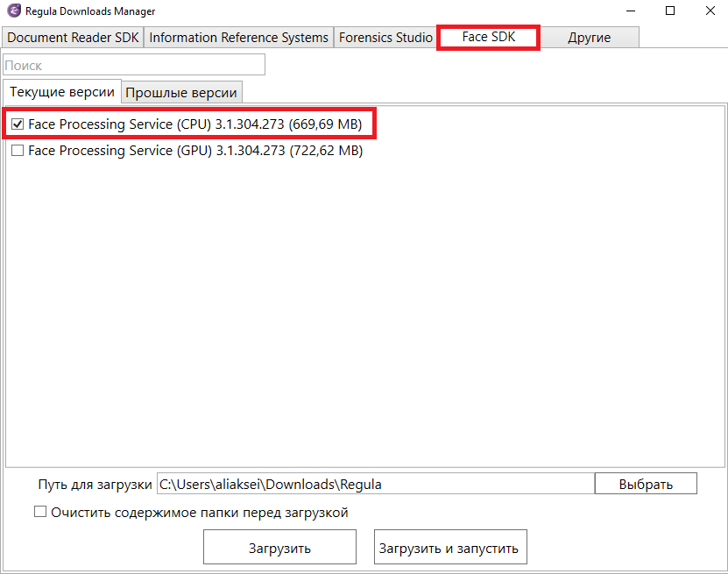Click the Выбрать button
Screen dimensions: 728x574
pyautogui.click(x=646, y=484)
